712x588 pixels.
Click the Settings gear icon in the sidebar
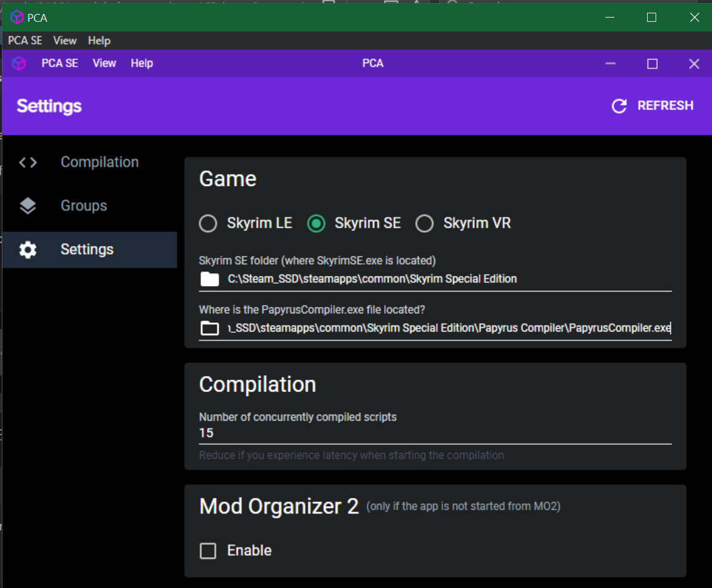coord(28,250)
